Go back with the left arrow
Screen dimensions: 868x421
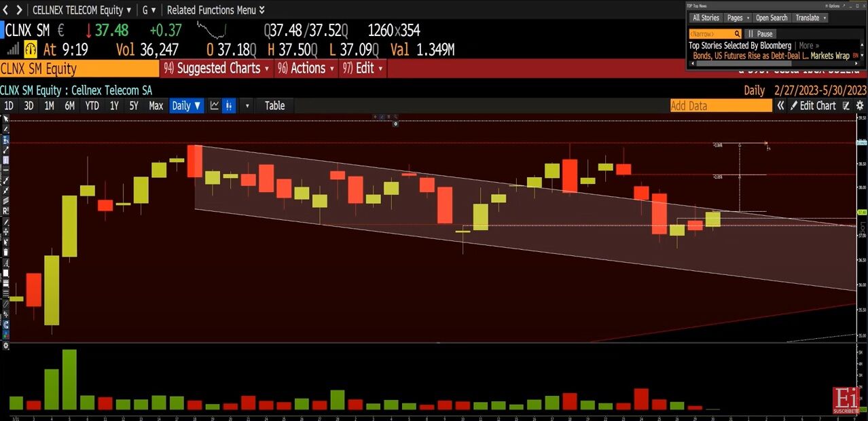5,10
